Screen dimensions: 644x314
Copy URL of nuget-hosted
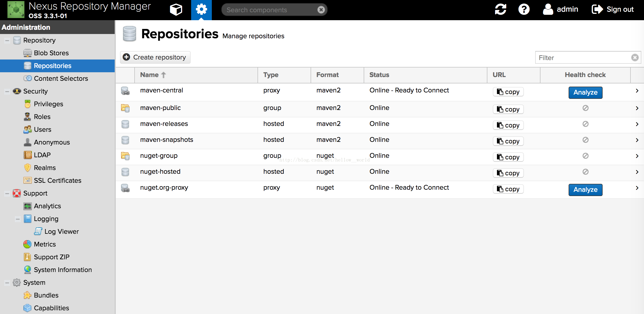[x=508, y=173]
